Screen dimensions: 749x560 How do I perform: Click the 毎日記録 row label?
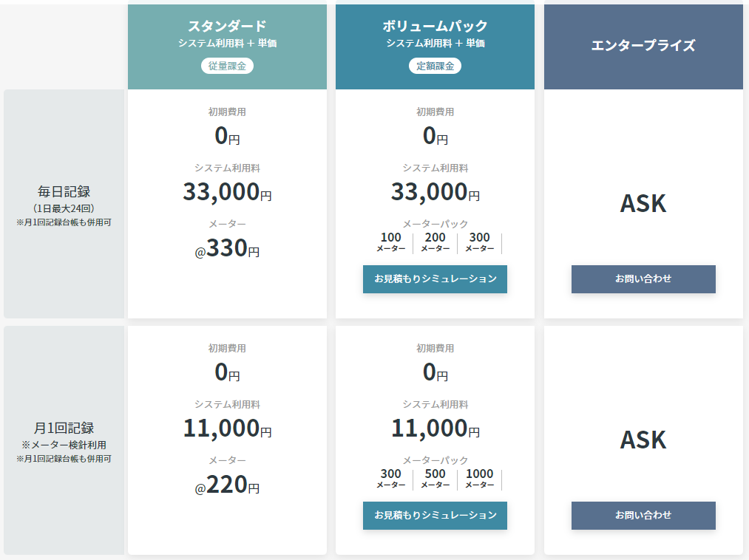[x=66, y=193]
